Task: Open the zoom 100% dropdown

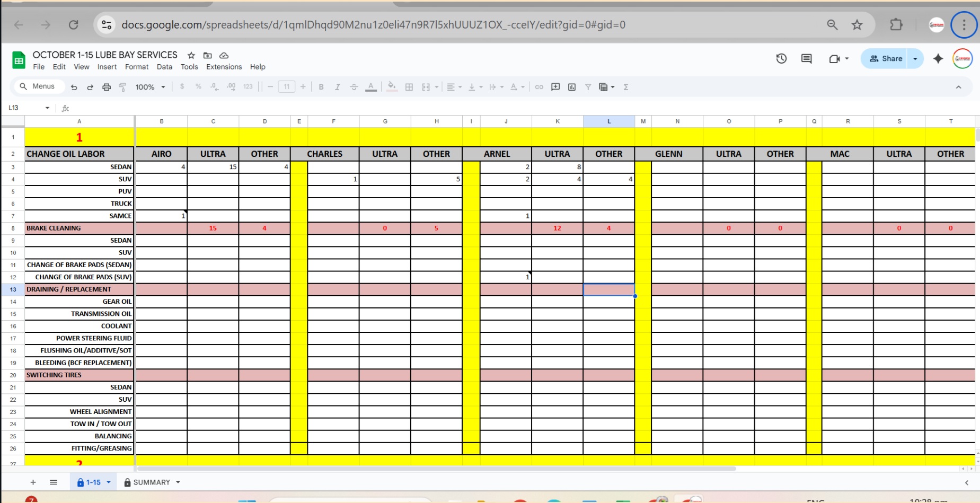Action: [x=150, y=87]
